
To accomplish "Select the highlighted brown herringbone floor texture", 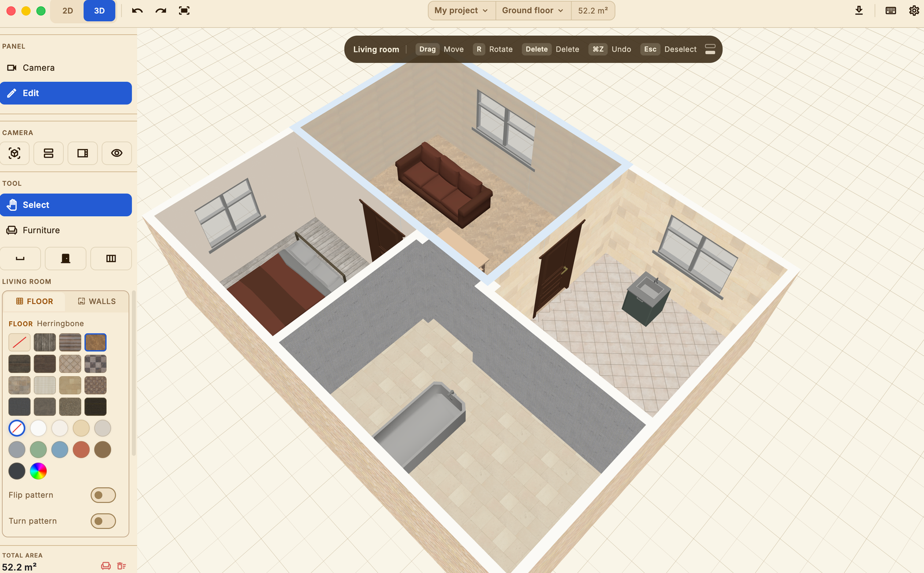I will click(95, 343).
